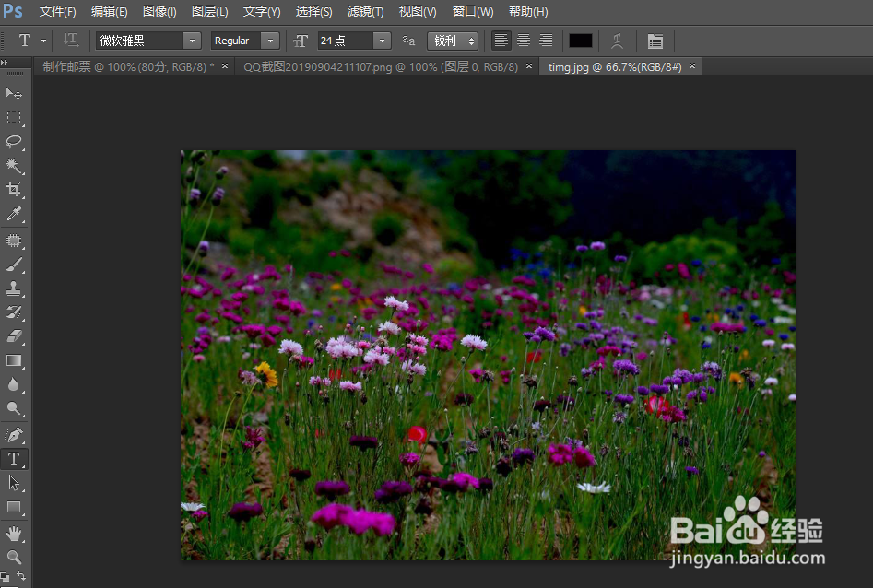
Task: Open the 选择(S) menu
Action: [314, 11]
